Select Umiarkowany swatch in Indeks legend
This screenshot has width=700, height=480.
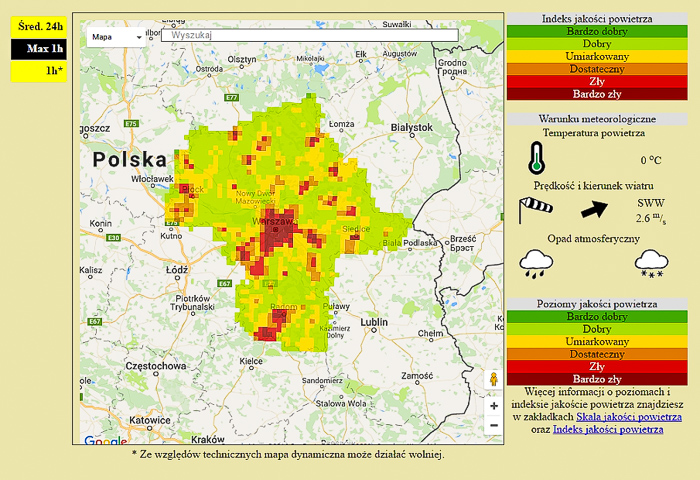pos(597,56)
